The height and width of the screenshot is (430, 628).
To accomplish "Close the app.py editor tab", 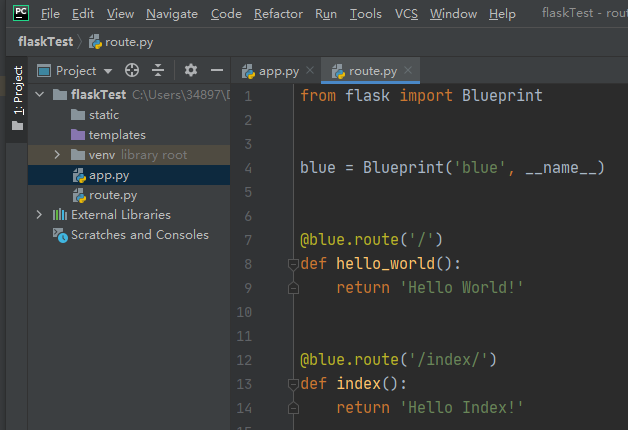I will [x=310, y=70].
